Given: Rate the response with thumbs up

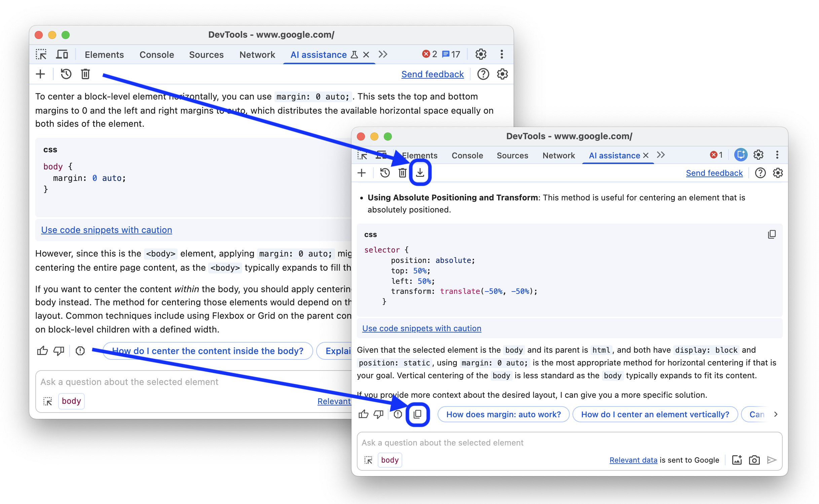Looking at the screenshot, I should pos(364,414).
